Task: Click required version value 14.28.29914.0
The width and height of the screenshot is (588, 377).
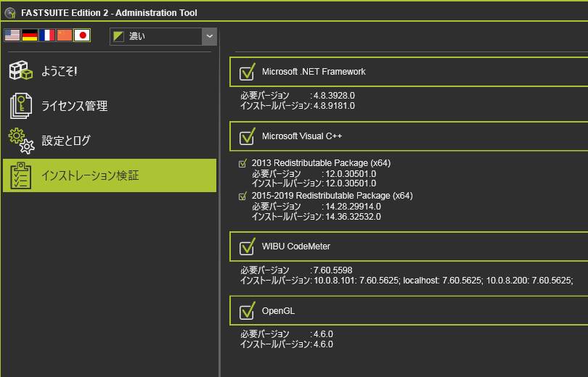Action: click(353, 207)
